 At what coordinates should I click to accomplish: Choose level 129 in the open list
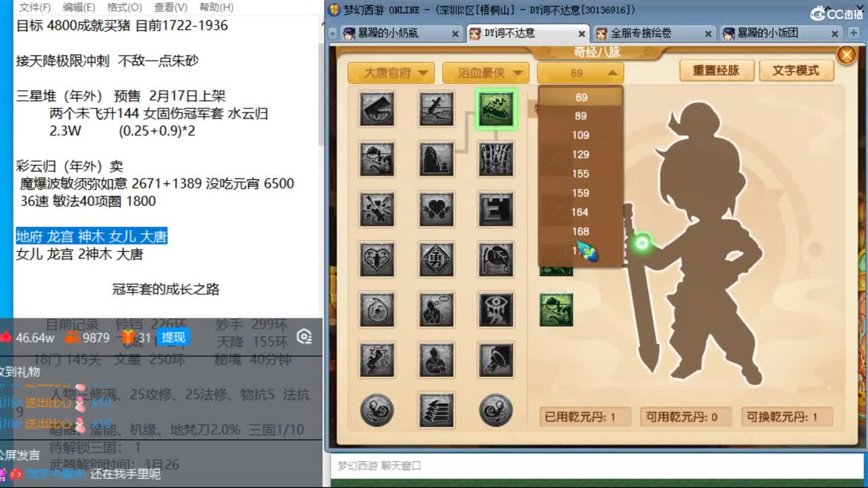(580, 155)
